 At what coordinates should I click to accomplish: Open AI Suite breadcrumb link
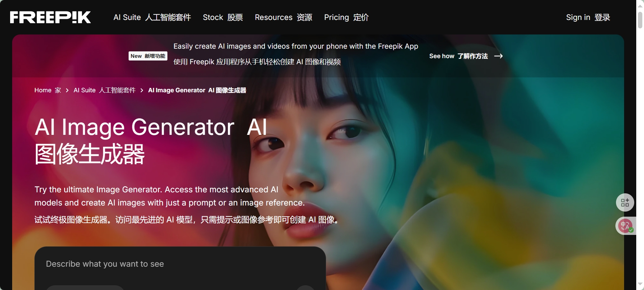point(105,90)
